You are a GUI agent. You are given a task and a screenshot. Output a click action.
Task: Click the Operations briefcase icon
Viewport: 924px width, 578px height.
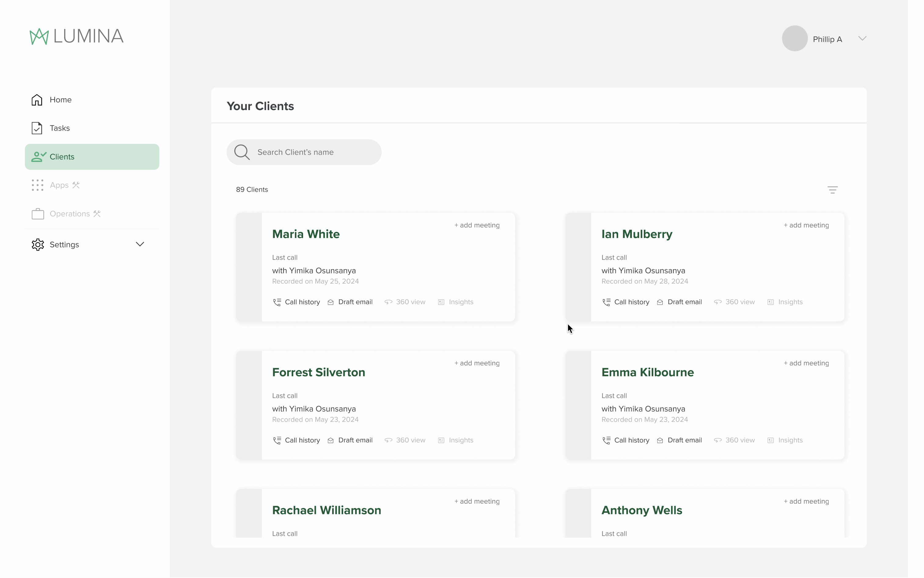tap(38, 214)
